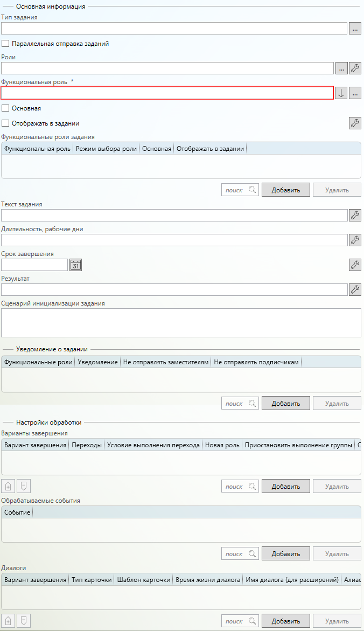Click the Сценарий инициализации задания text area
The width and height of the screenshot is (364, 631).
click(181, 322)
